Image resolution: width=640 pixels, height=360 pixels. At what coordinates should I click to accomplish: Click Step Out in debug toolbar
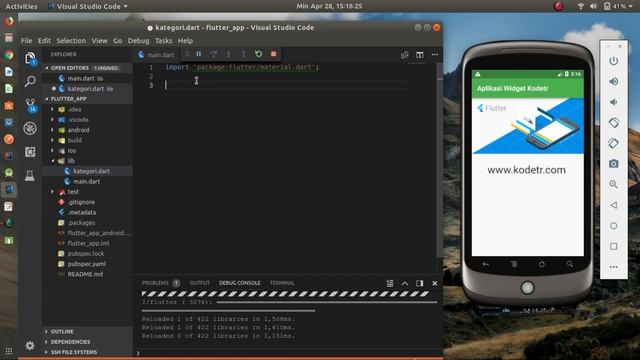(x=244, y=54)
